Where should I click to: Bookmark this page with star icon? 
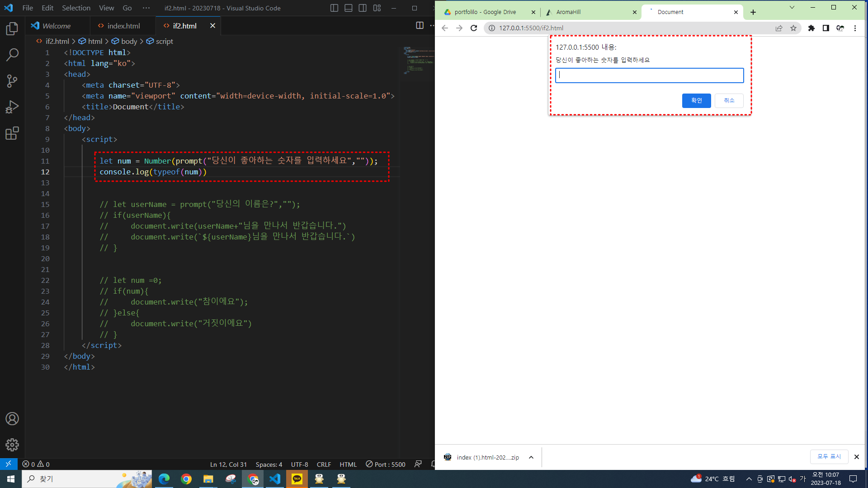[793, 28]
